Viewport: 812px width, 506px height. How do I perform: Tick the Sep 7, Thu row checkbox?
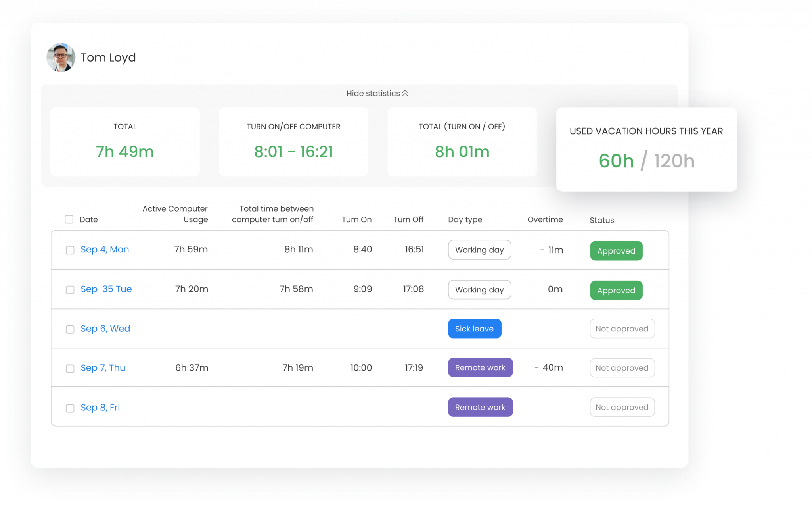70,369
